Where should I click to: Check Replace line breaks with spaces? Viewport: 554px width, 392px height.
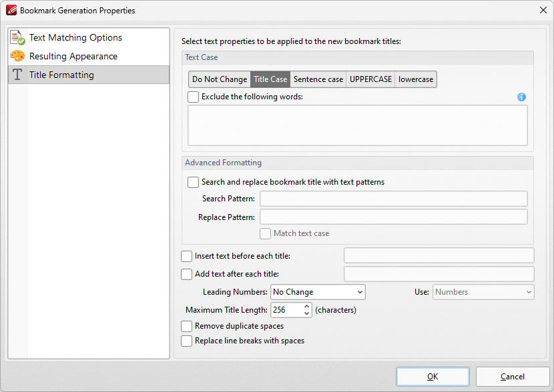(x=186, y=341)
